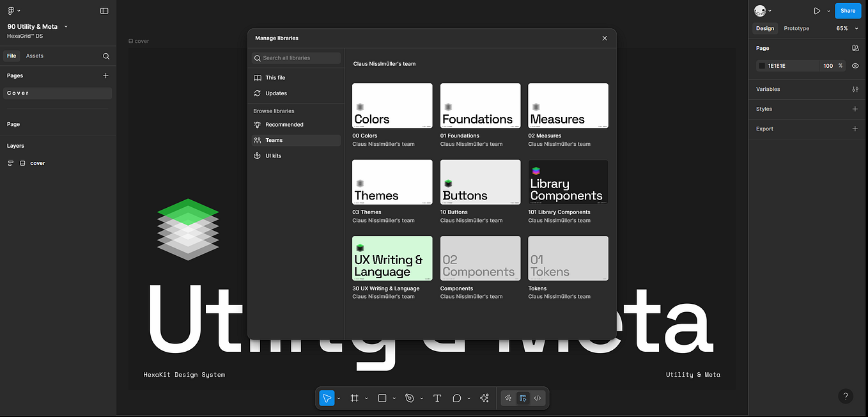Click the Share button

point(848,11)
